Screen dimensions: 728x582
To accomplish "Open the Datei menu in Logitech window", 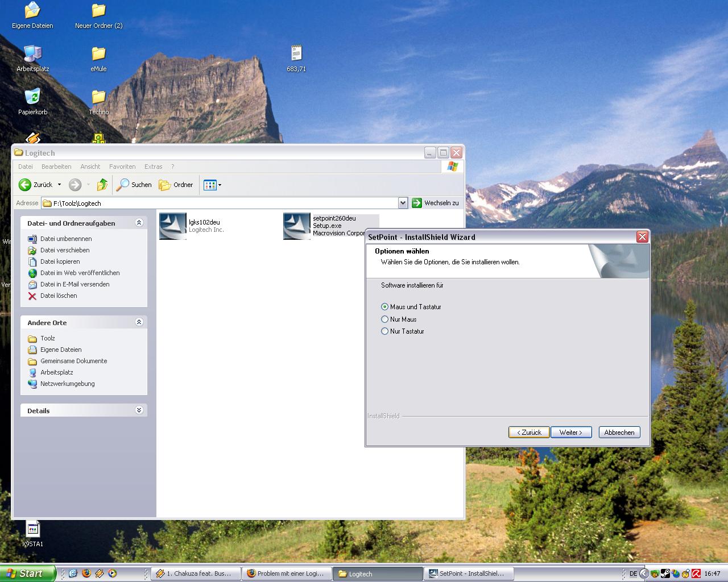I will pos(26,167).
